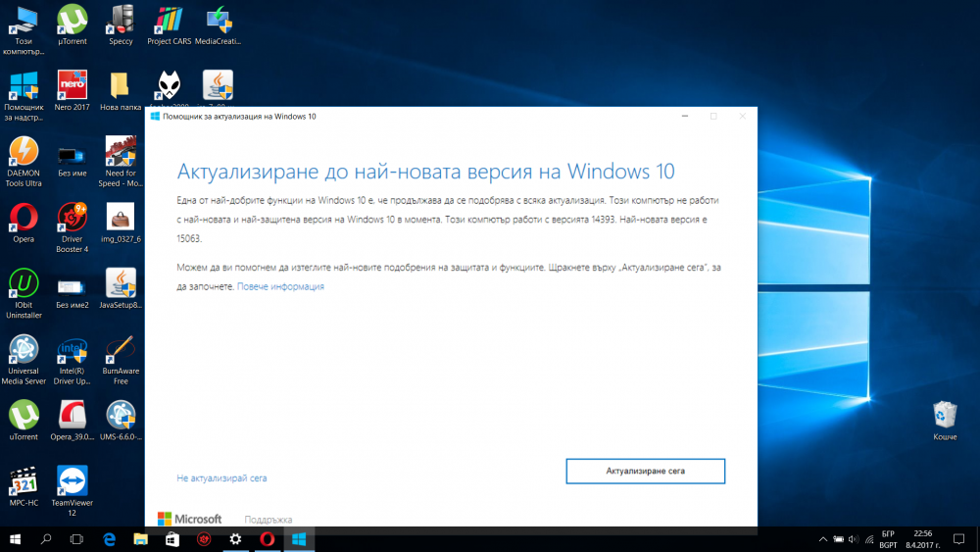Image resolution: width=980 pixels, height=552 pixels.
Task: Open Без име desktop file
Action: coord(73,162)
